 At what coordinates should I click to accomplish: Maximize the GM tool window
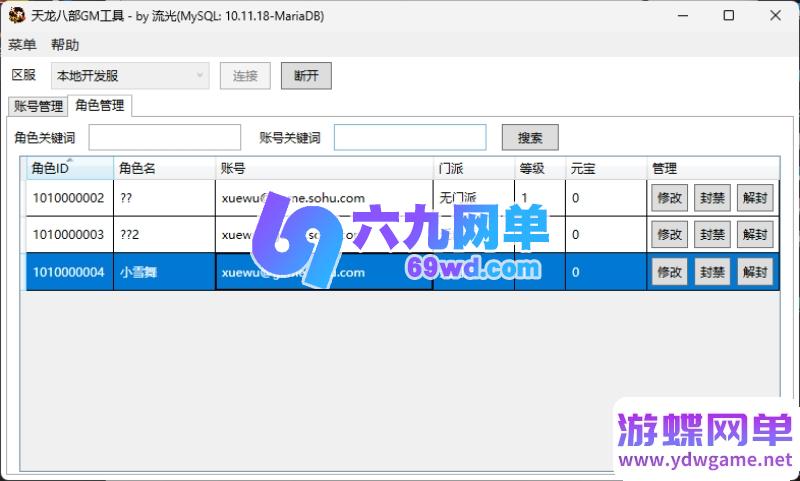click(x=729, y=15)
